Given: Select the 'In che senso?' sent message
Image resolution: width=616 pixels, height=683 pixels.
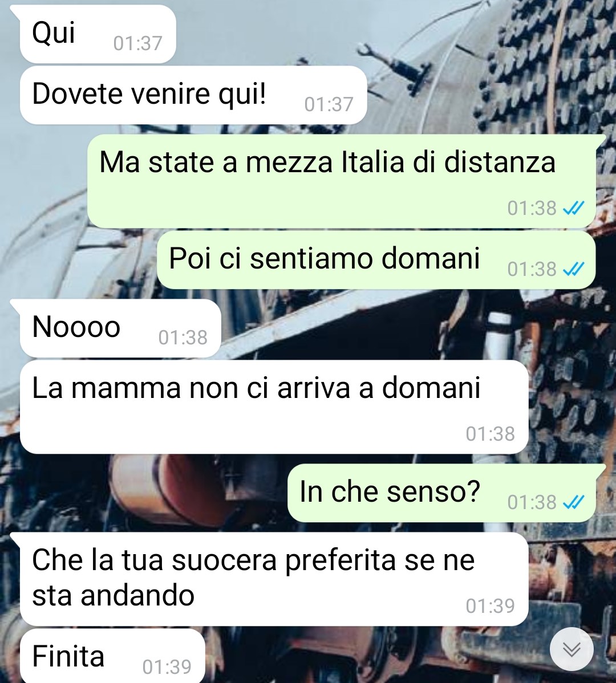Looking at the screenshot, I should (441, 493).
